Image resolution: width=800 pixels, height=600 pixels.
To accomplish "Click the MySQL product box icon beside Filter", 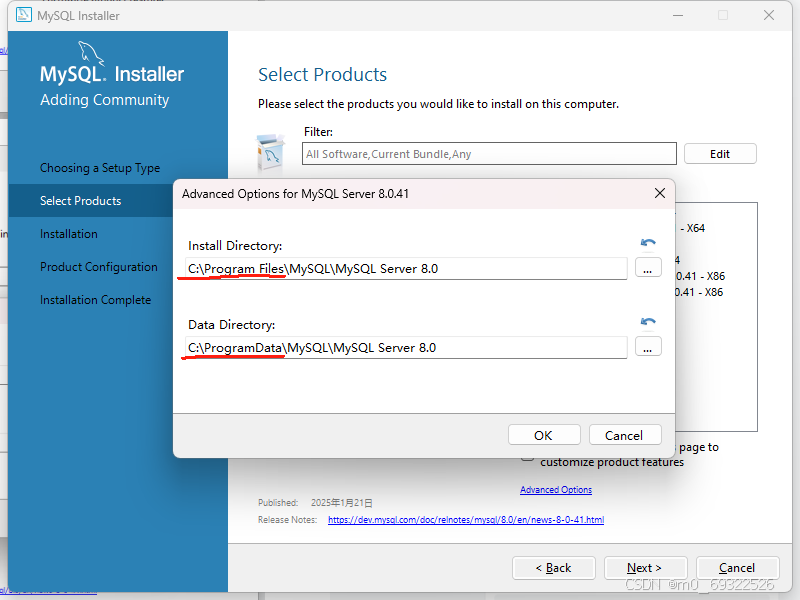I will [x=270, y=153].
